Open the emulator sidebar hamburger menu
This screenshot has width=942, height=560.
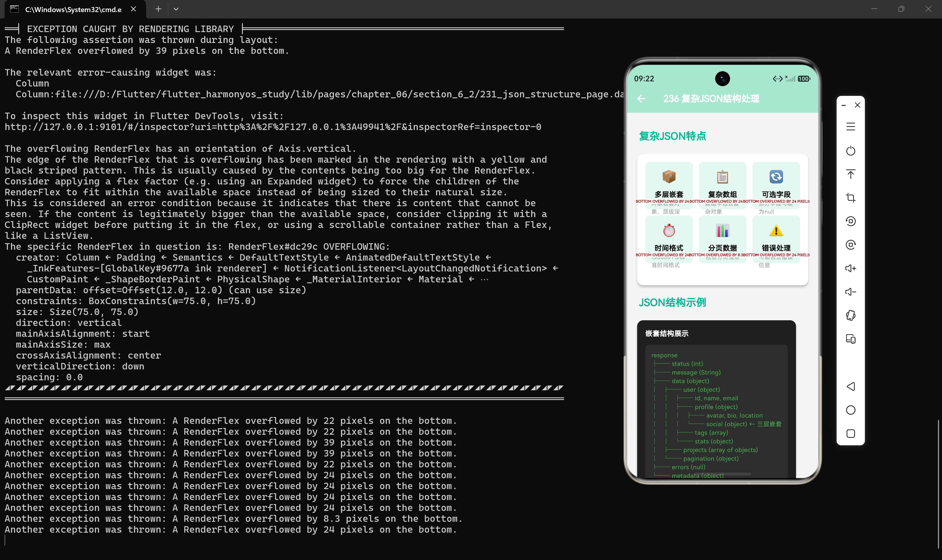(x=850, y=126)
